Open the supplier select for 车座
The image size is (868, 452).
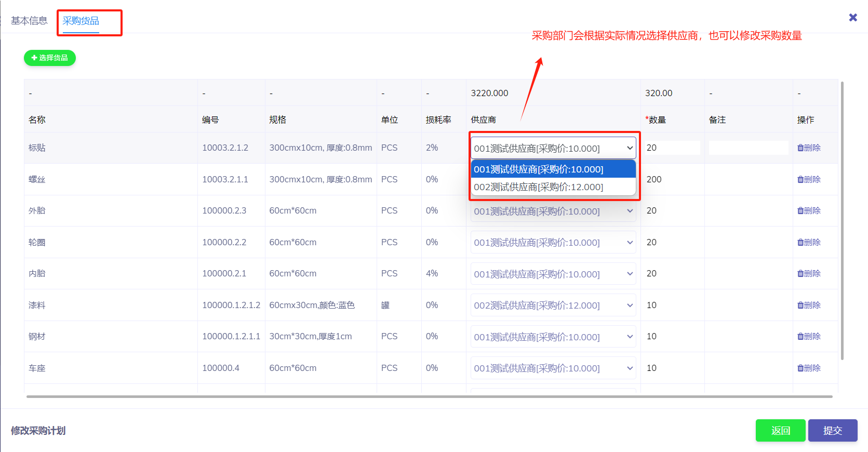[553, 368]
